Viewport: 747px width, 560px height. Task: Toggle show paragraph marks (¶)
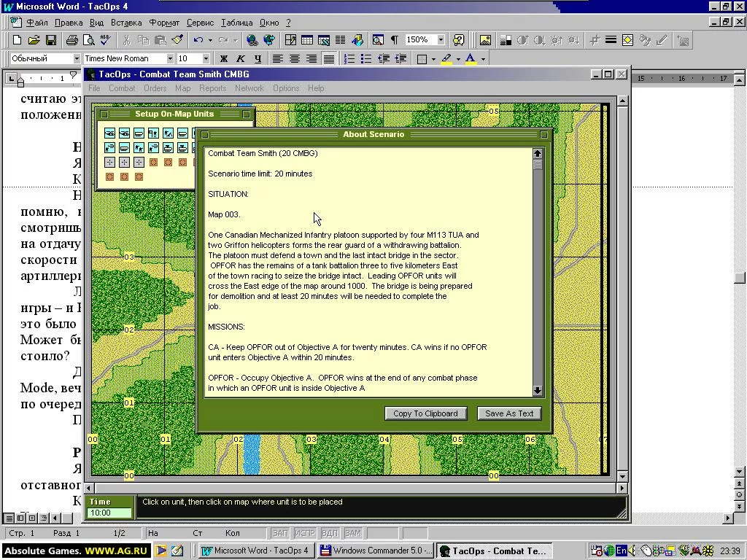tap(395, 40)
